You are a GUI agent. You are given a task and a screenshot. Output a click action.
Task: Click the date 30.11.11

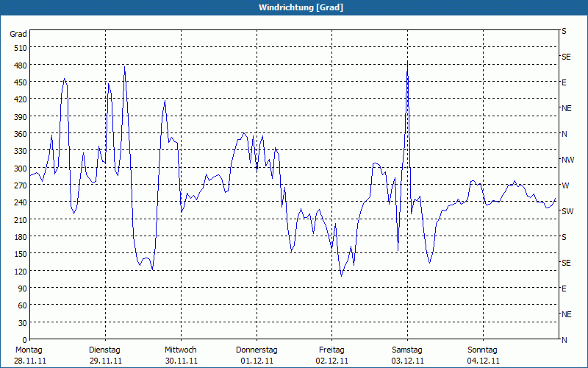click(182, 361)
